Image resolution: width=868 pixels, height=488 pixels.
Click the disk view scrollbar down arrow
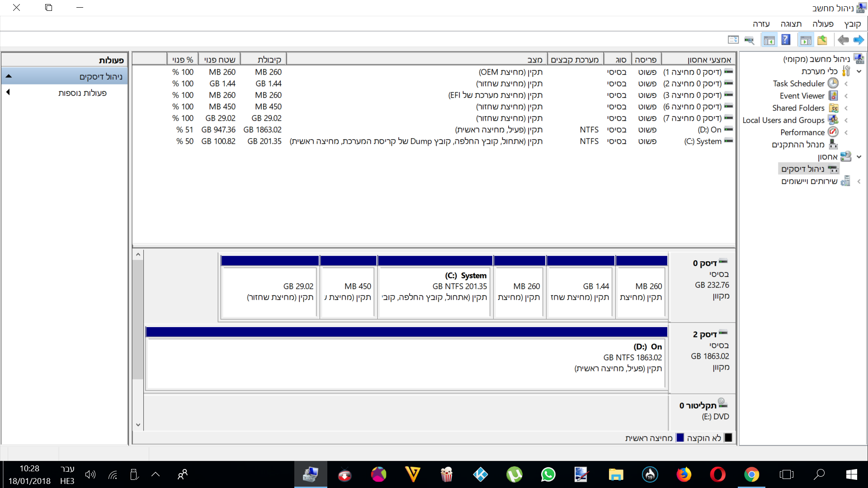tap(138, 425)
